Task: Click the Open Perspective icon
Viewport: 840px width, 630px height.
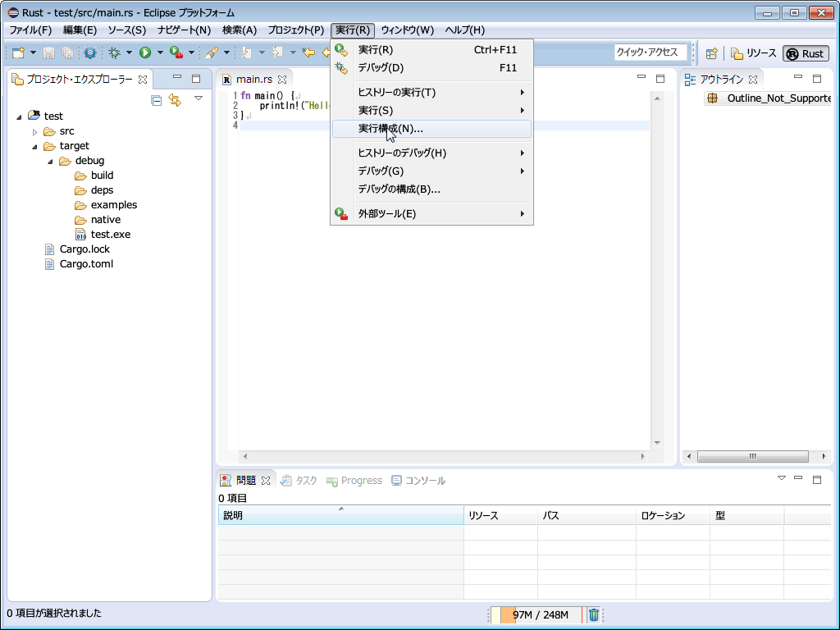Action: tap(711, 53)
